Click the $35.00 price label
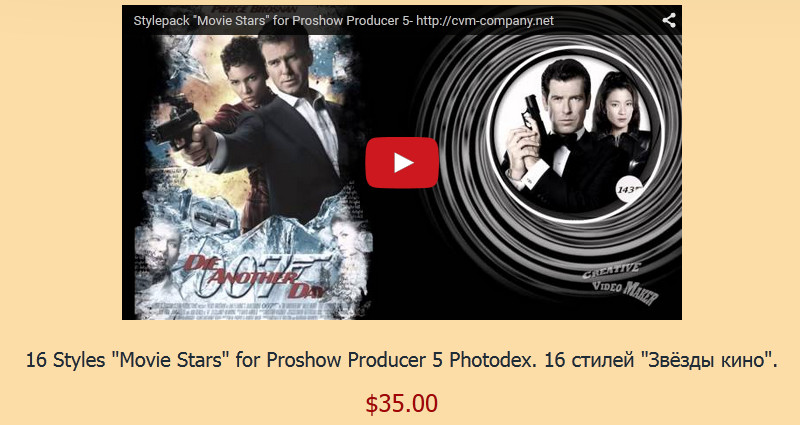 pos(402,403)
